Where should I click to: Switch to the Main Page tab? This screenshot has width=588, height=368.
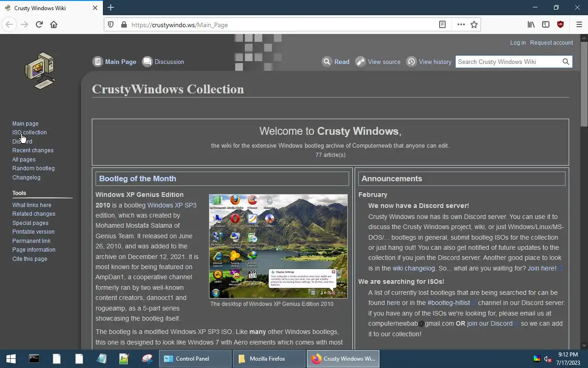pyautogui.click(x=114, y=62)
